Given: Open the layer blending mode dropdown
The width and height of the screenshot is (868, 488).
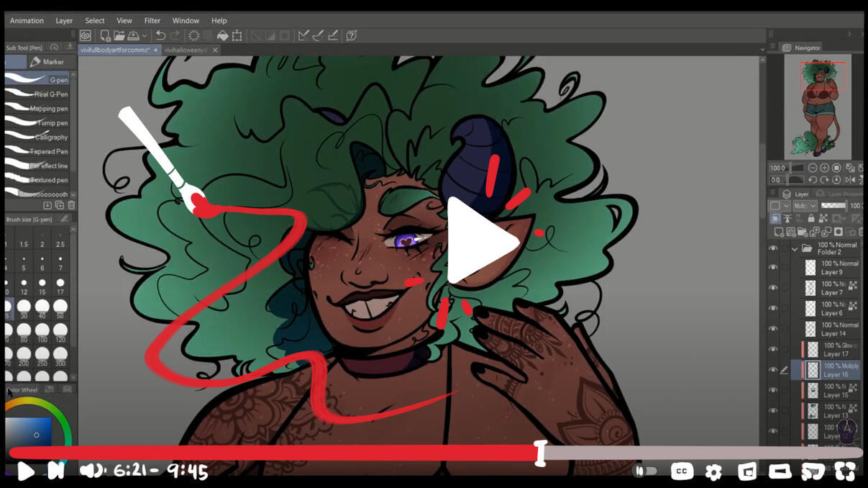Looking at the screenshot, I should pyautogui.click(x=804, y=206).
